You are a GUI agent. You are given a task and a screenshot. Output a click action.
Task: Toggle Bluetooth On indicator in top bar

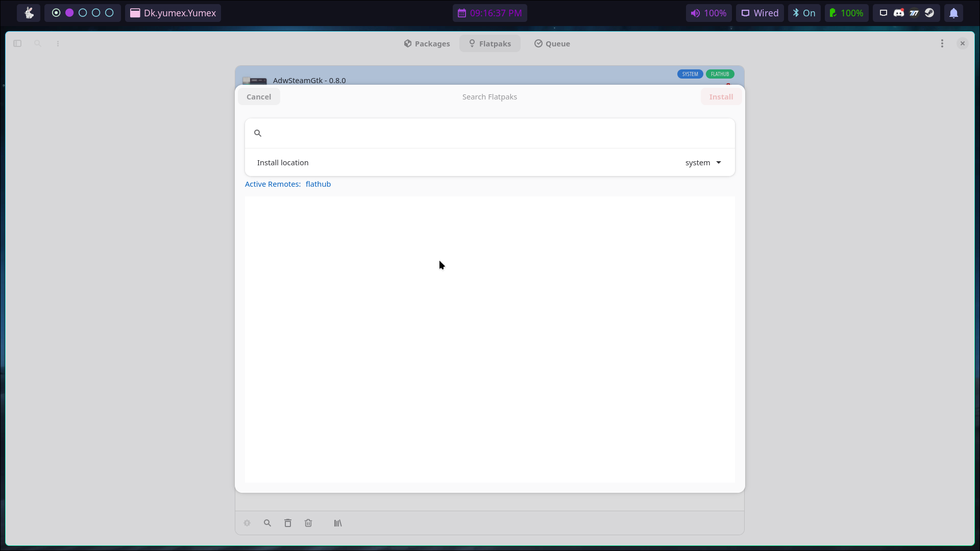(804, 13)
